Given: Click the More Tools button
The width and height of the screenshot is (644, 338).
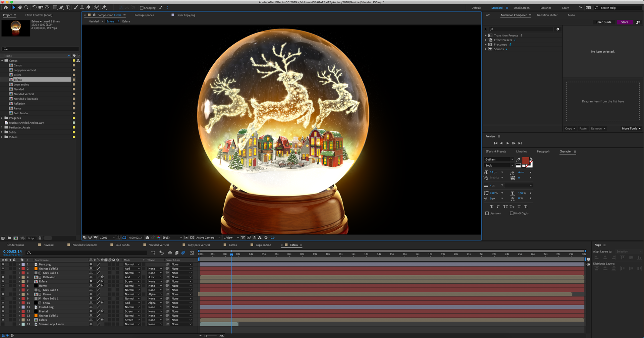Looking at the screenshot, I should click(x=631, y=128).
